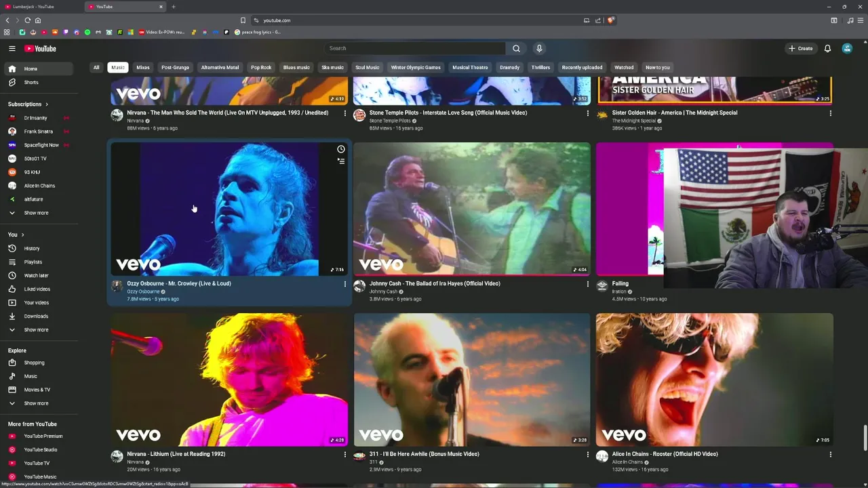The width and height of the screenshot is (868, 488).
Task: Add Ozzy Osbourne video to queue
Action: [x=341, y=161]
